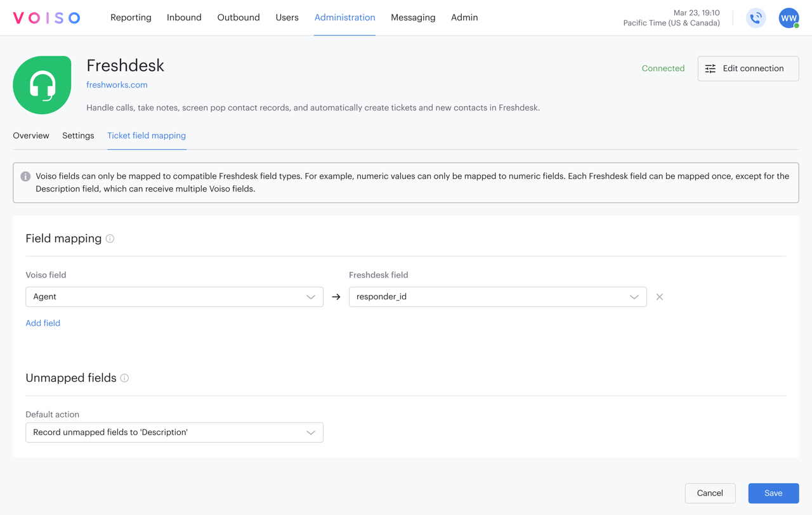Select Messaging in the navigation bar
This screenshot has height=515, width=812.
[x=413, y=18]
